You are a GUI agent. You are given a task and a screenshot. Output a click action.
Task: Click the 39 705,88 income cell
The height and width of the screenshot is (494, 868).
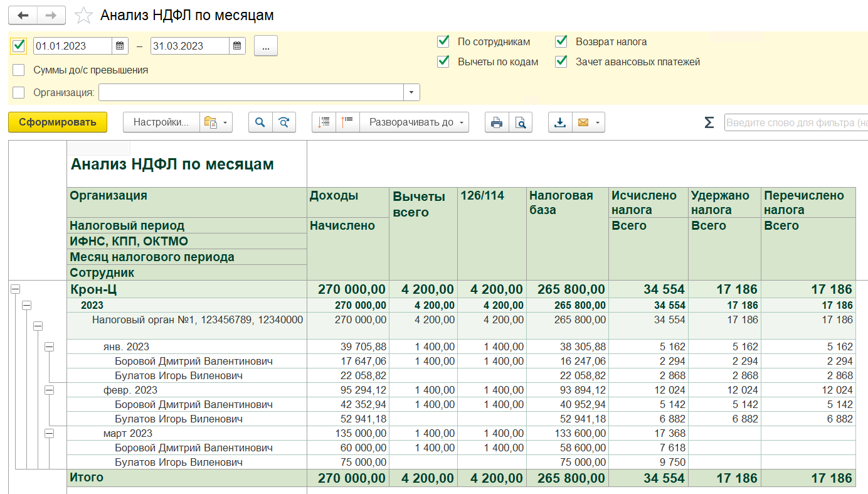pyautogui.click(x=348, y=346)
